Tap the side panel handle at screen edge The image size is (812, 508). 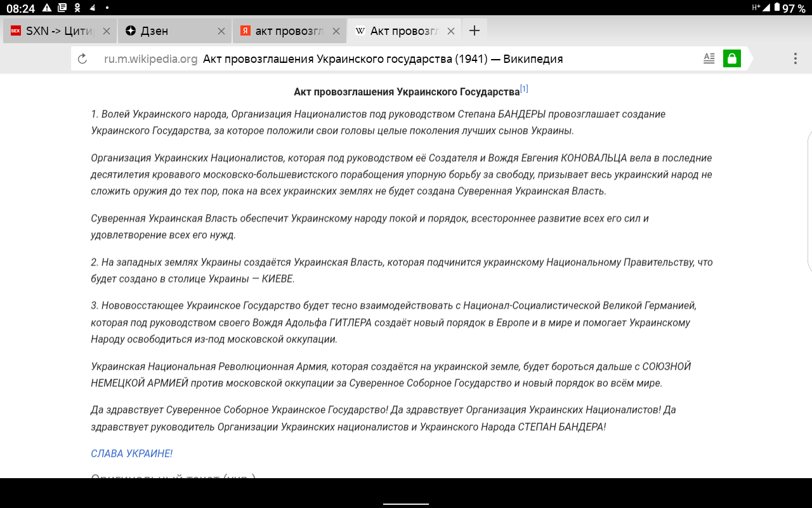809,202
